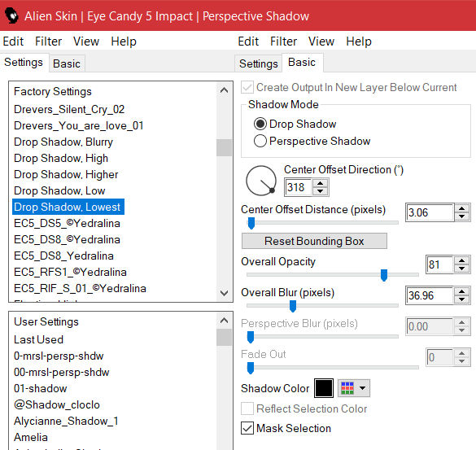Click the Center Offset Distance value field
This screenshot has width=476, height=450.
pyautogui.click(x=430, y=212)
